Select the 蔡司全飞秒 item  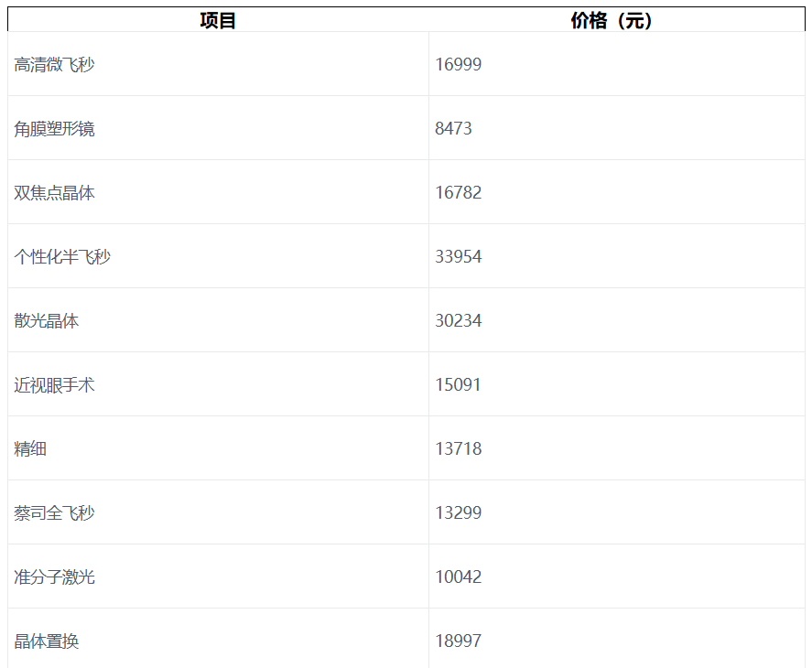54,512
